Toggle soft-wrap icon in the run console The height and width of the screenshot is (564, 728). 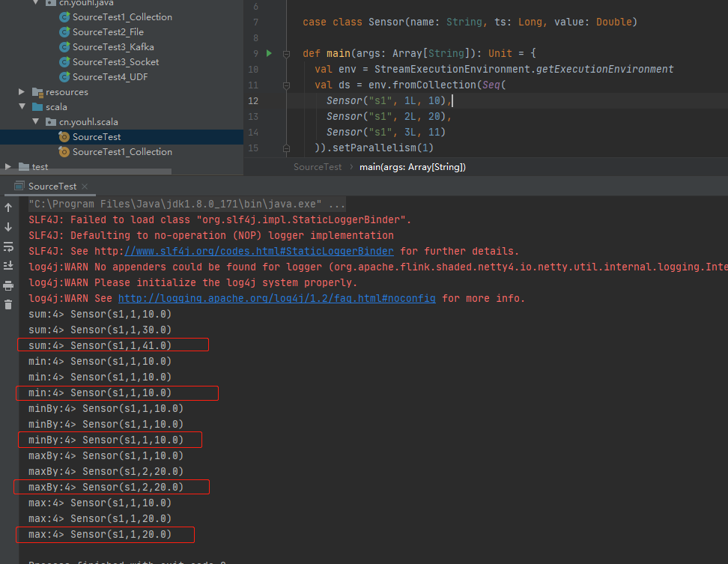[8, 246]
